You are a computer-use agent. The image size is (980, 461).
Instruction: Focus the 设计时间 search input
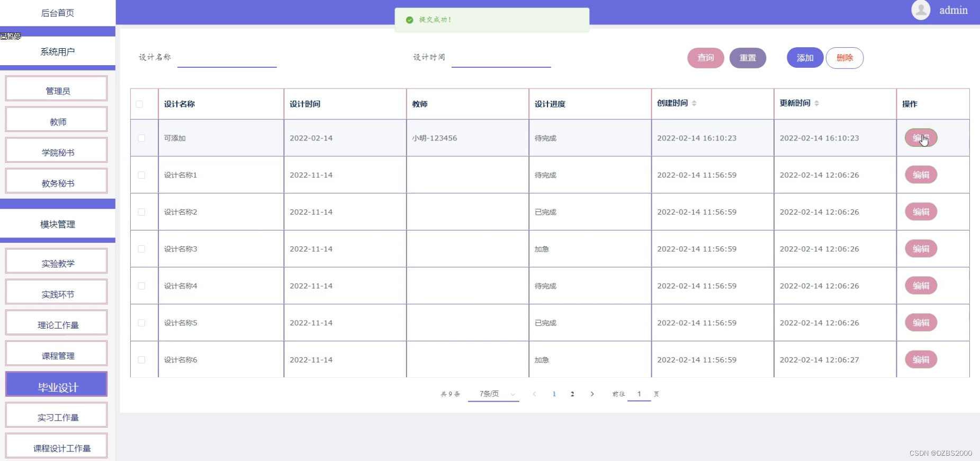501,58
